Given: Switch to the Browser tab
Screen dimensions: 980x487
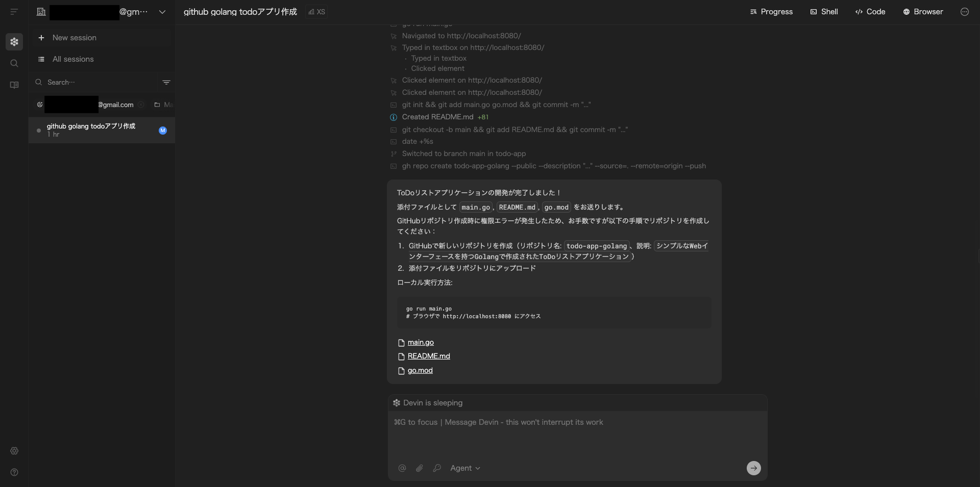Looking at the screenshot, I should [x=923, y=12].
